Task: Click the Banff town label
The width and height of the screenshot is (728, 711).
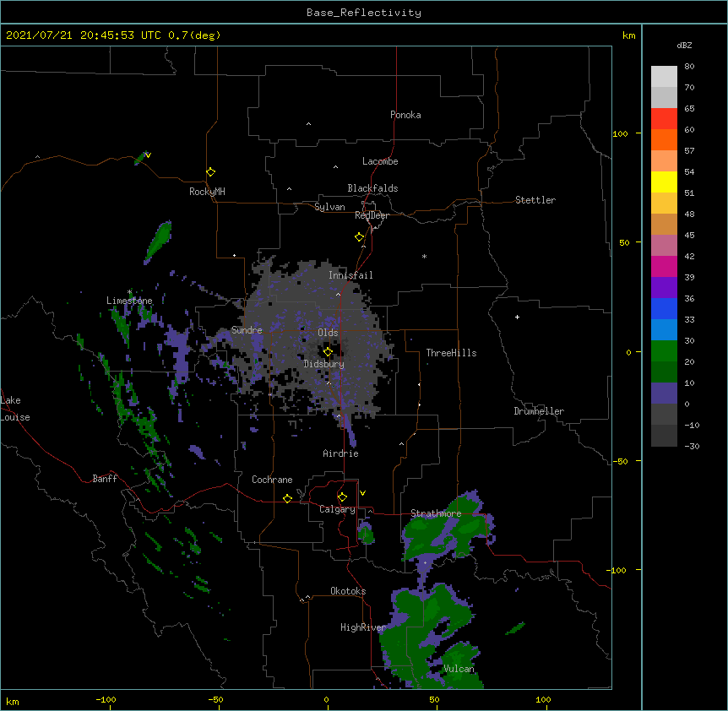Action: pos(105,479)
